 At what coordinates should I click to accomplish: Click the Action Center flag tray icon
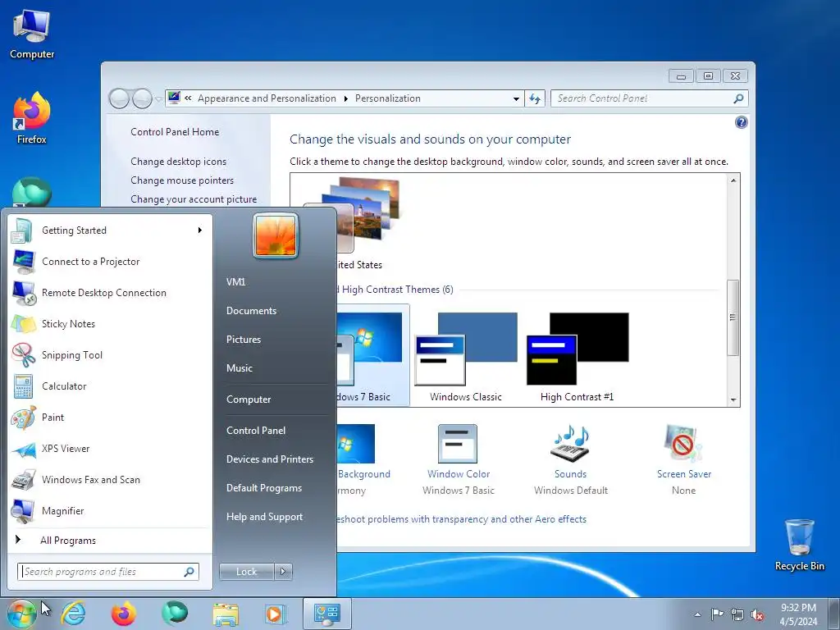[x=717, y=614]
